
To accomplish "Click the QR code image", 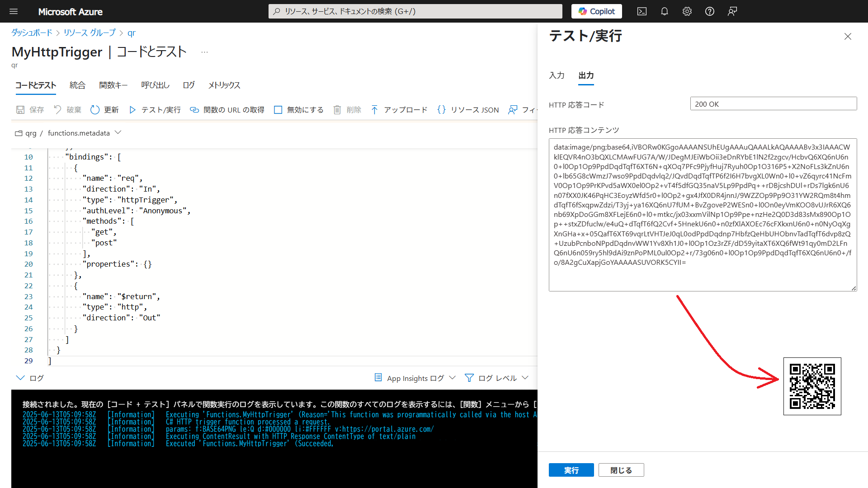I will (x=812, y=386).
